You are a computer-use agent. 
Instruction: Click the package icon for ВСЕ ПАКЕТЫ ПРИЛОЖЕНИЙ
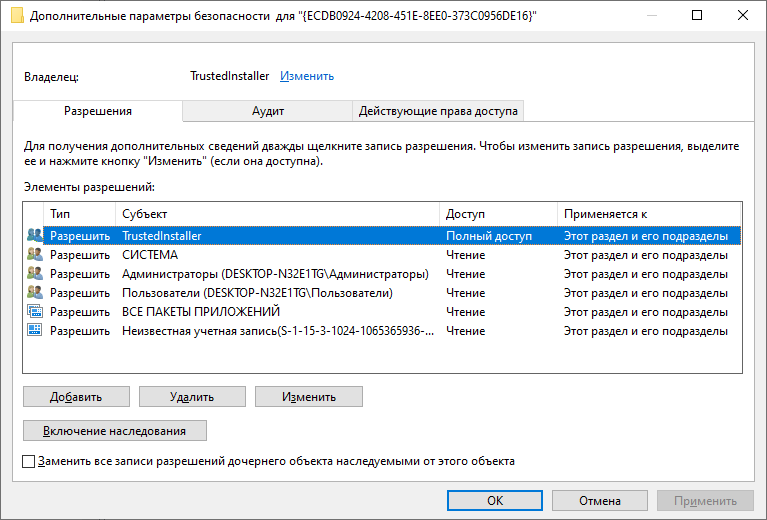[35, 312]
